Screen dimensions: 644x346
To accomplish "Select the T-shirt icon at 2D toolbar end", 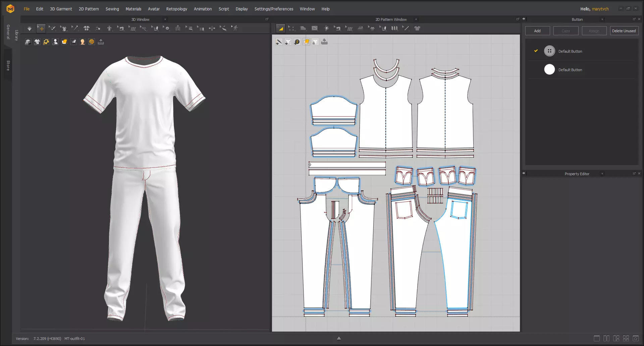I will pos(417,29).
